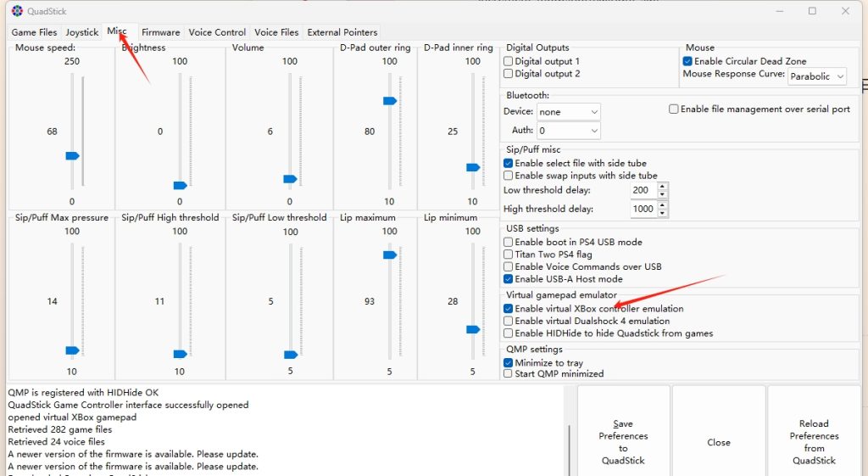Open the Bluetooth Auth dropdown
The width and height of the screenshot is (868, 476).
pyautogui.click(x=569, y=131)
